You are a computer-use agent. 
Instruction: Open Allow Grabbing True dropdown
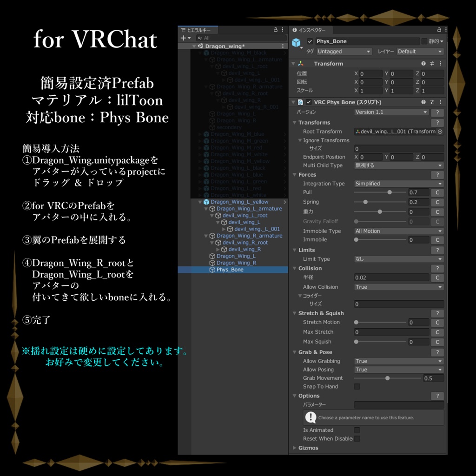coord(399,361)
